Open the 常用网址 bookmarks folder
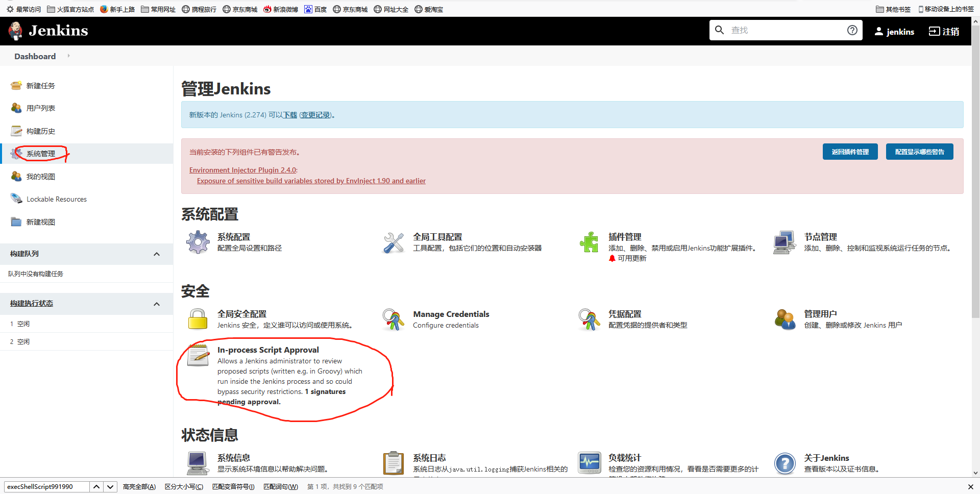 158,9
